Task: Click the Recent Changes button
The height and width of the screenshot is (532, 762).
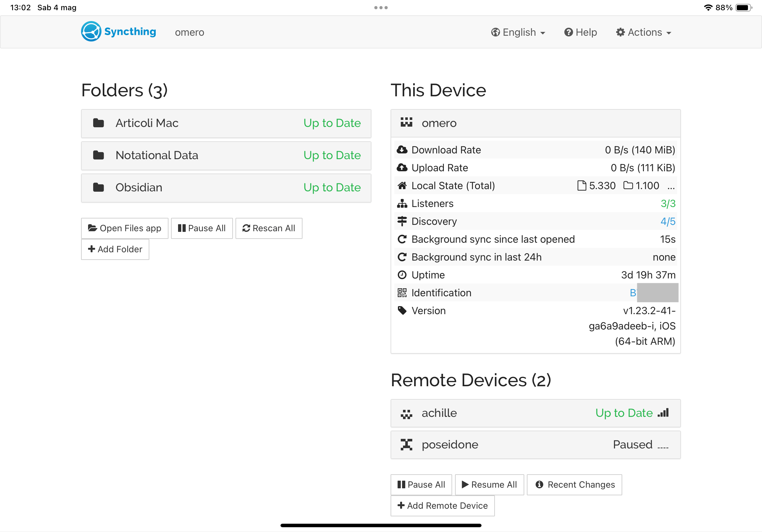Action: pos(574,484)
